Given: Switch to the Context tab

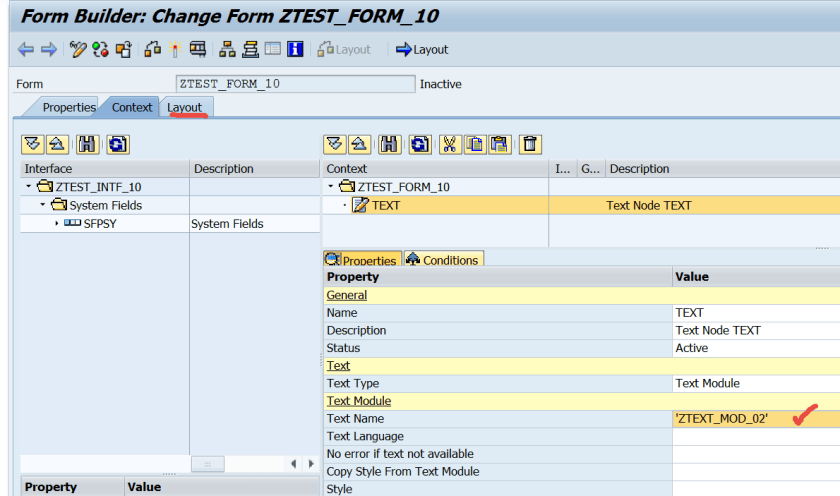Looking at the screenshot, I should coord(132,108).
